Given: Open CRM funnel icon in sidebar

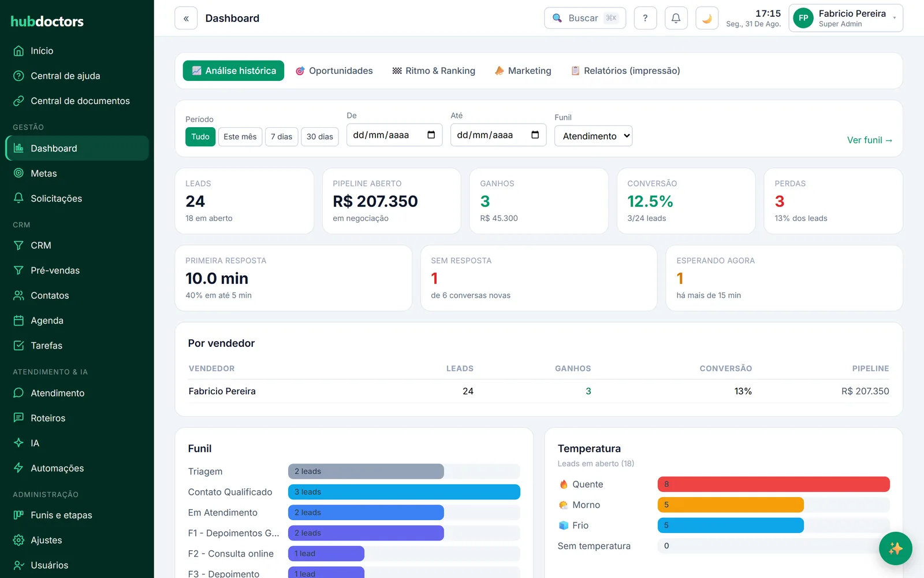Looking at the screenshot, I should click(18, 245).
